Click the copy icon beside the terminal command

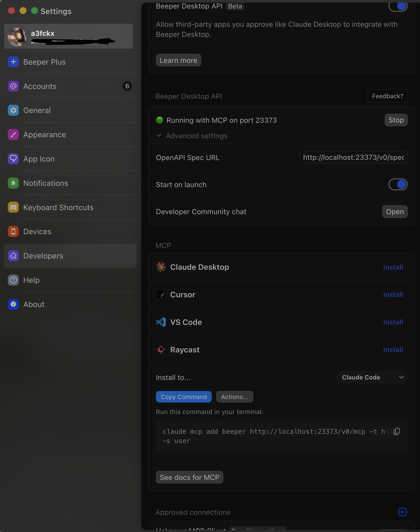click(397, 431)
